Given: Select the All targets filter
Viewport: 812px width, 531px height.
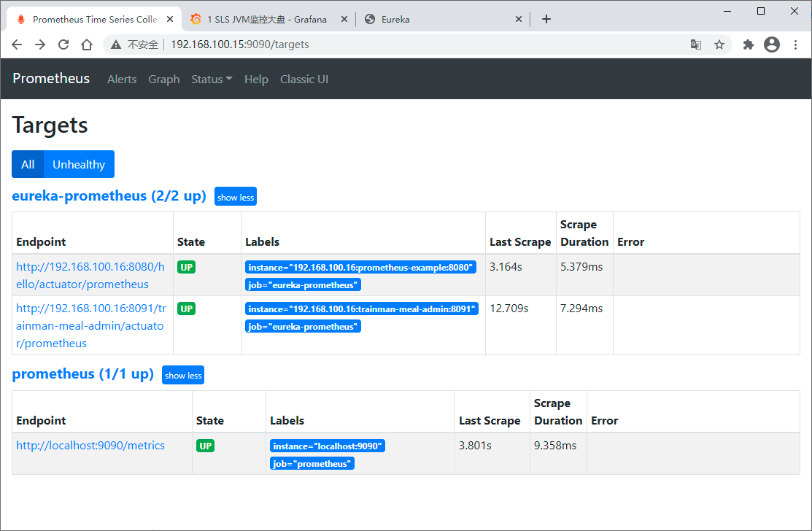Looking at the screenshot, I should pyautogui.click(x=28, y=165).
